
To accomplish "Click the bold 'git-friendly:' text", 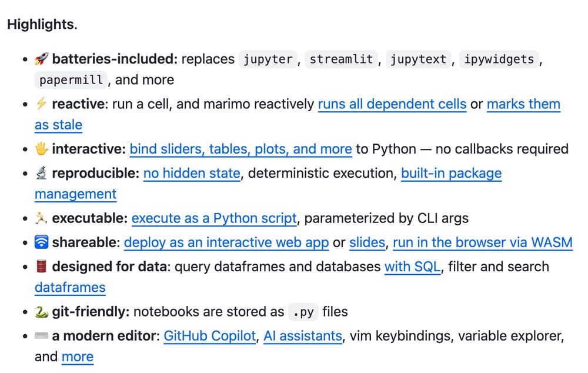I will click(91, 312).
